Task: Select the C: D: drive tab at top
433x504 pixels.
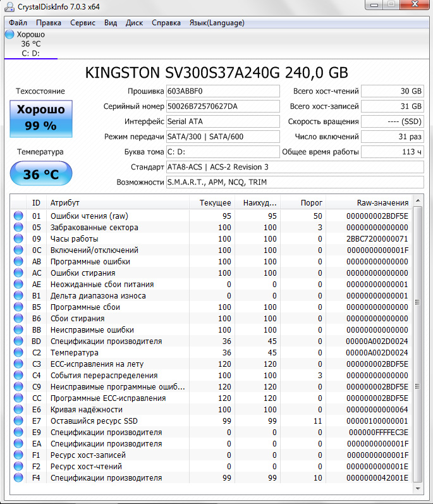Action: [31, 44]
